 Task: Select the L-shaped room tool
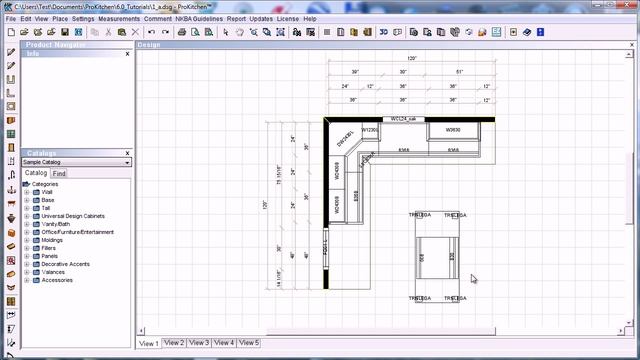[x=11, y=93]
